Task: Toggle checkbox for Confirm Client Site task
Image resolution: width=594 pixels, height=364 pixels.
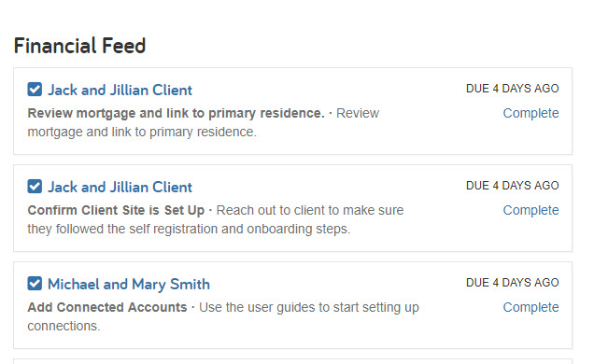Action: click(x=35, y=187)
